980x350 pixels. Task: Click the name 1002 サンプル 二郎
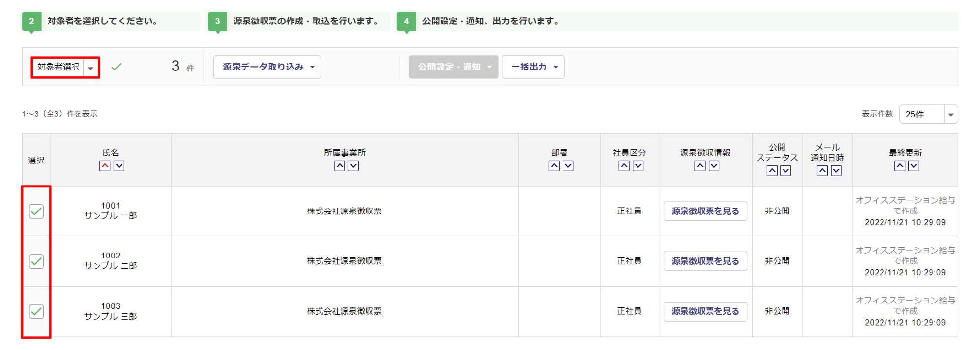point(111,261)
